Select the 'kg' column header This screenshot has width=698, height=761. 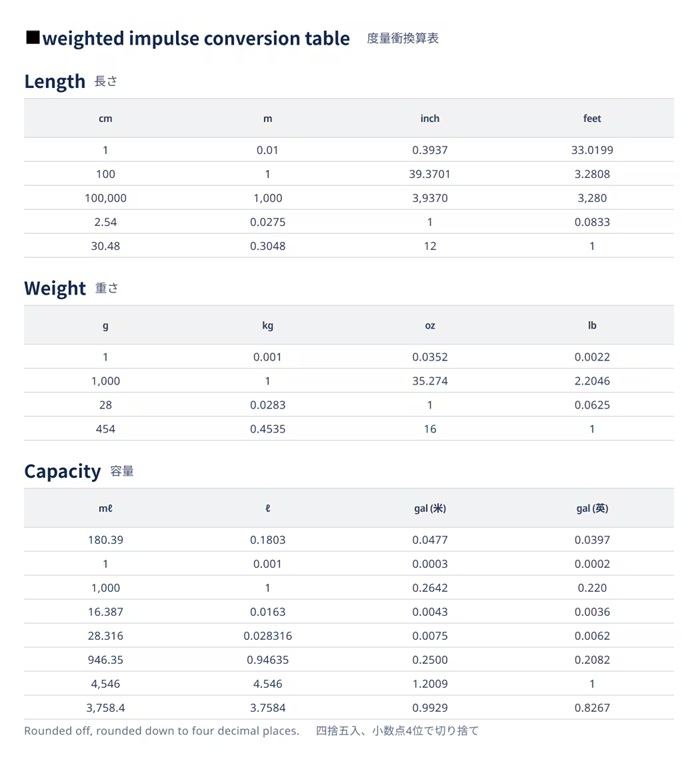coord(267,326)
